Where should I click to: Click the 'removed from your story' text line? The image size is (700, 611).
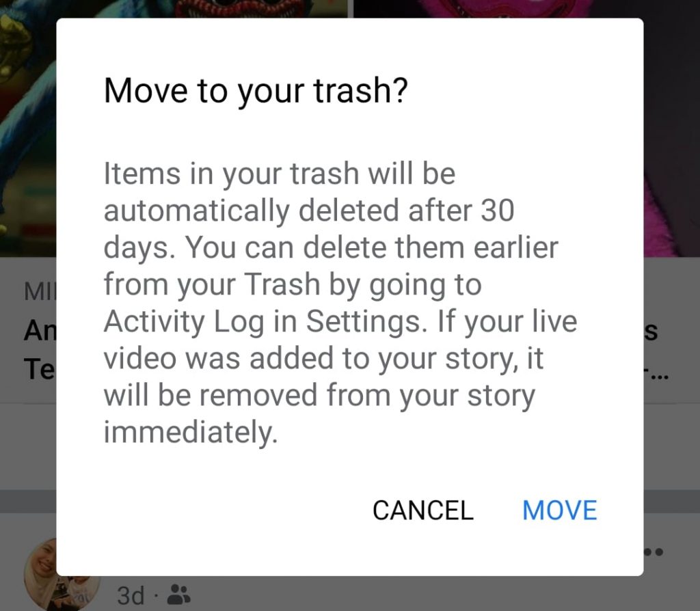(319, 396)
